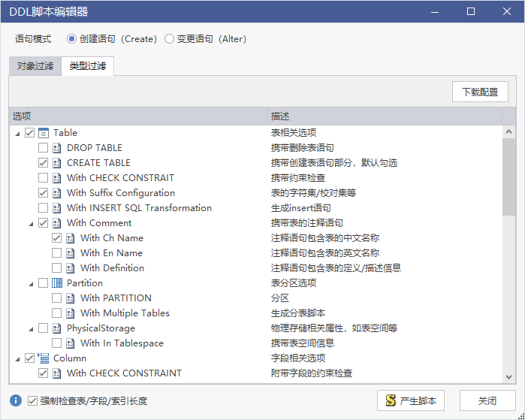Click the scrollbar up arrow
Screen dimensions: 525x420
click(509, 132)
